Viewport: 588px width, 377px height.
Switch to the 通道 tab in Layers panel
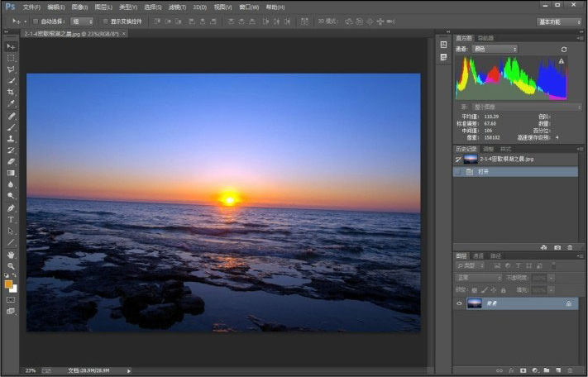pos(480,255)
